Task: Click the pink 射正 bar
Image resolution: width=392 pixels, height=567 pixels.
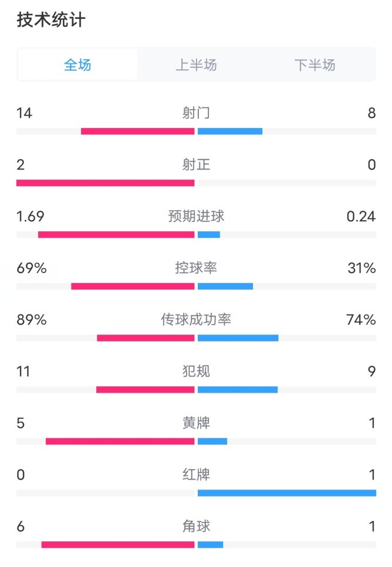Action: pyautogui.click(x=106, y=183)
